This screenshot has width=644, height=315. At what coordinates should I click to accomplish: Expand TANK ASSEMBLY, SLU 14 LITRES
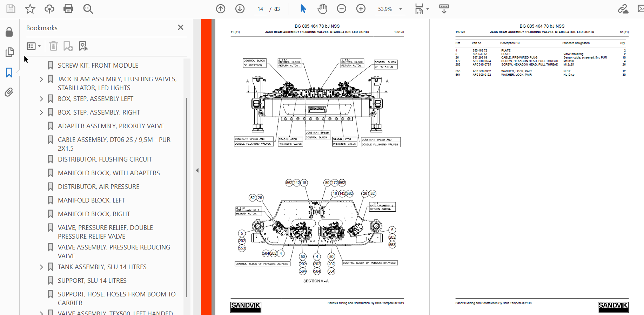tap(41, 267)
